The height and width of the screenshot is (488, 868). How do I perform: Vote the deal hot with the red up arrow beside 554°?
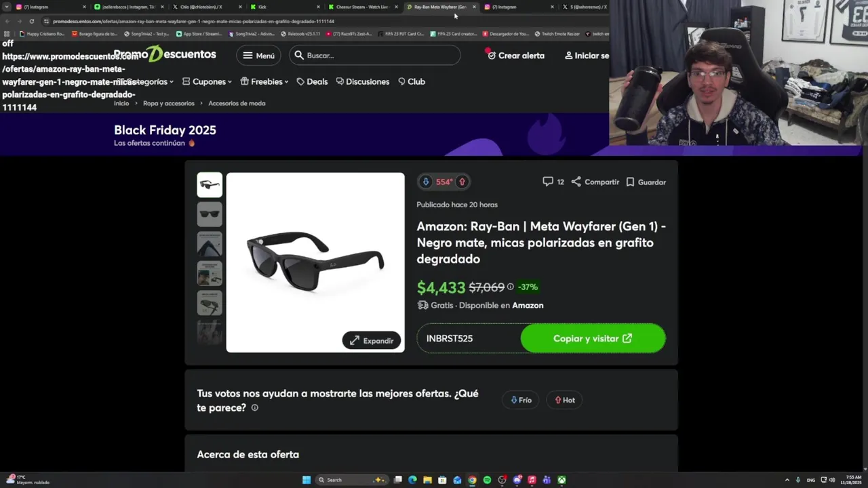pyautogui.click(x=462, y=182)
